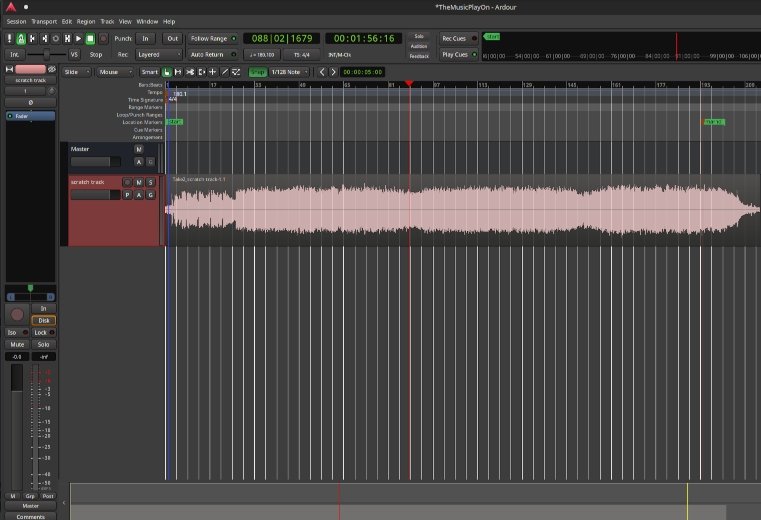The image size is (761, 520).
Task: Click the Solo button on mixer strip
Action: 44,344
